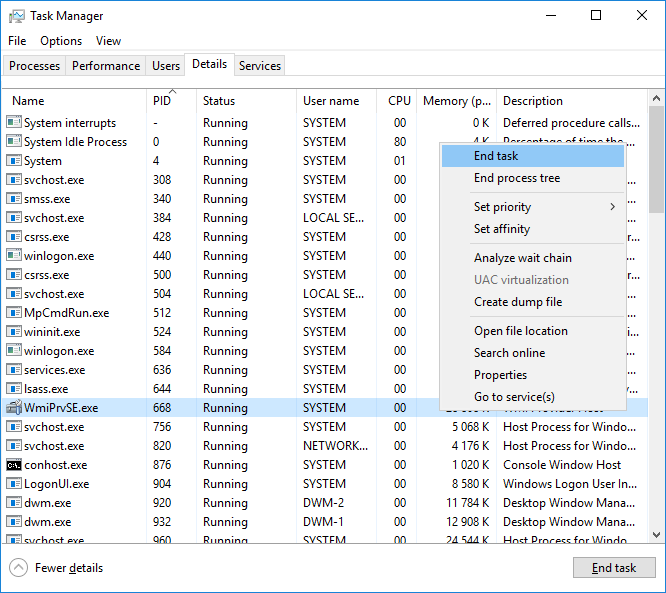Click PID 504 cell for svchost.exe
This screenshot has width=666, height=593.
point(162,294)
